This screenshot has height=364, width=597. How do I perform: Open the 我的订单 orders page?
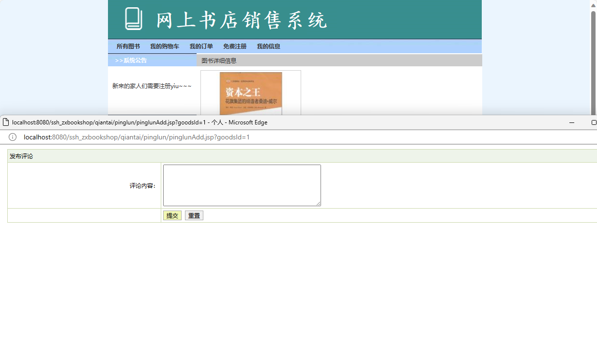(201, 46)
